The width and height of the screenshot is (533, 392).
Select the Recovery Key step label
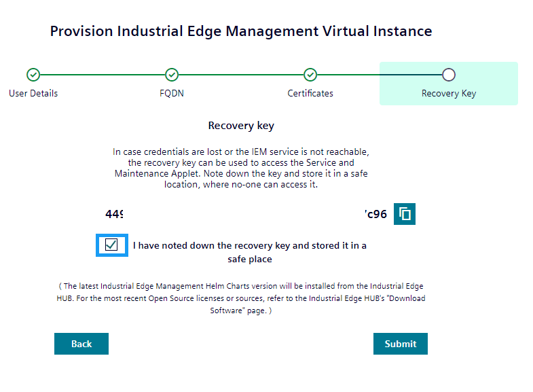coord(448,93)
